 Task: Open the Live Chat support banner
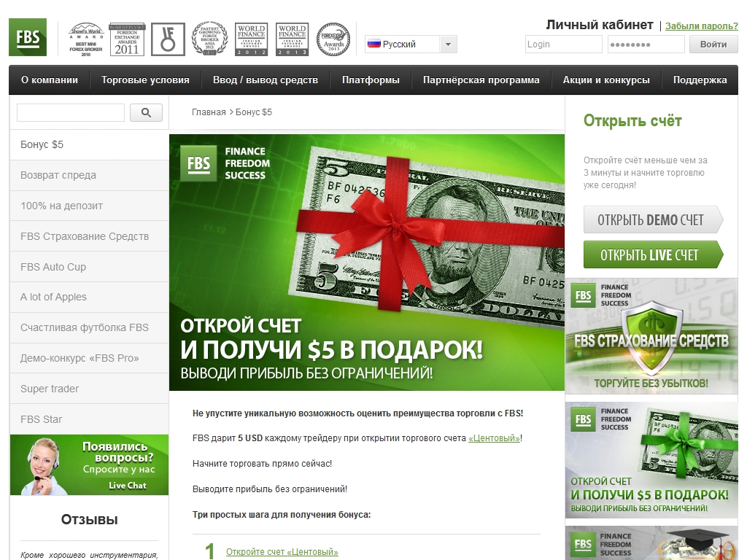(x=89, y=465)
